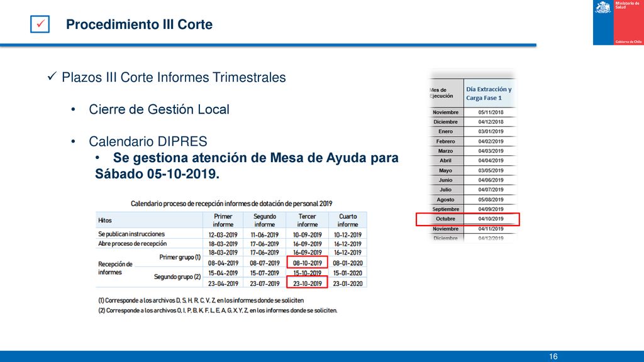The width and height of the screenshot is (644, 362).
Task: Select the extraction date 04/03/2019
Action: 491,151
